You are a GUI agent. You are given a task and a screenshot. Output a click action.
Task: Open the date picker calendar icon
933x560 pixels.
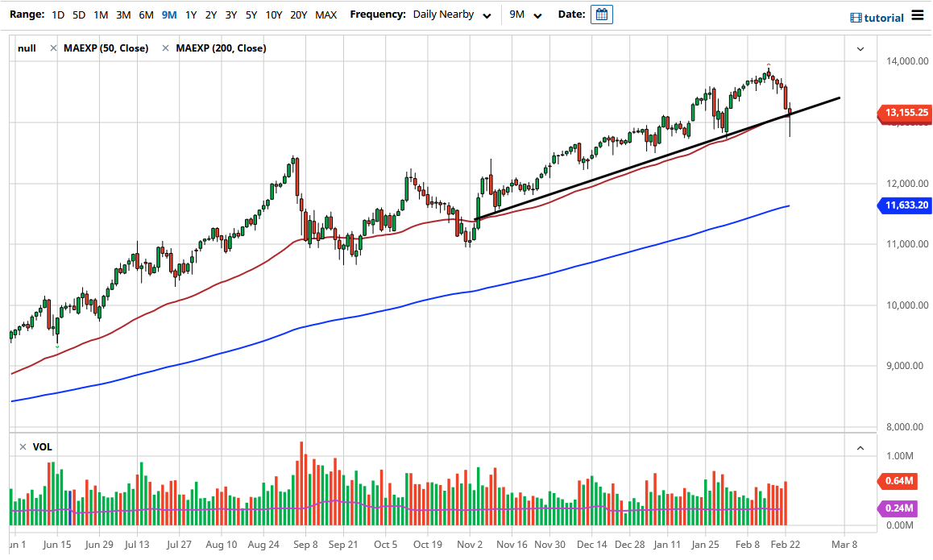[601, 15]
